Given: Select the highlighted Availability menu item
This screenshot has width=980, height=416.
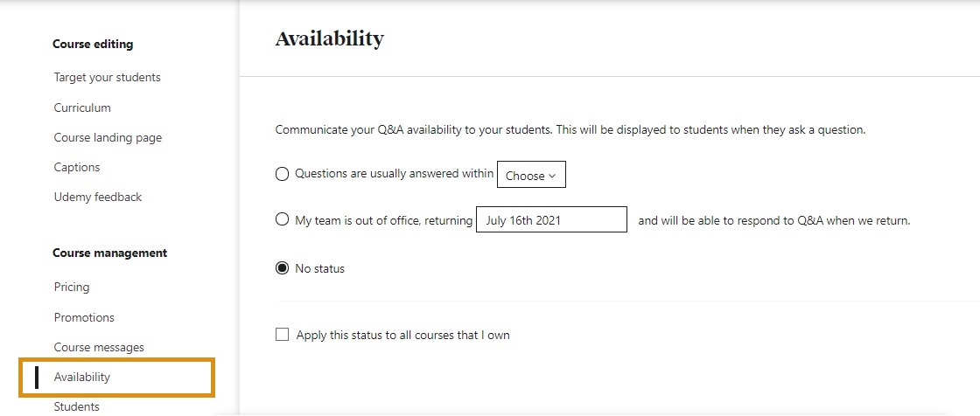Looking at the screenshot, I should (82, 378).
